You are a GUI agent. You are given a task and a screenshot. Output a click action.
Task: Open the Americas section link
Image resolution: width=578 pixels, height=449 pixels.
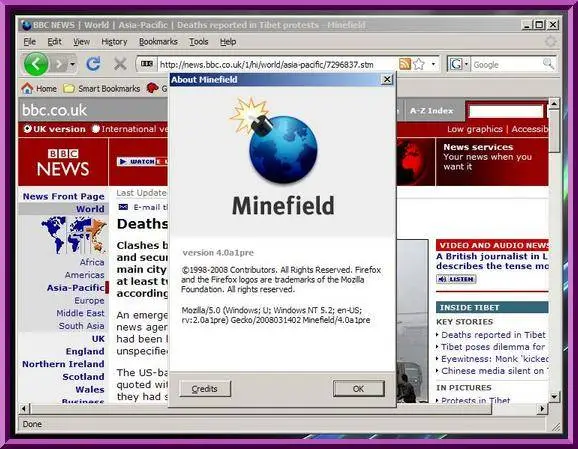pos(84,275)
